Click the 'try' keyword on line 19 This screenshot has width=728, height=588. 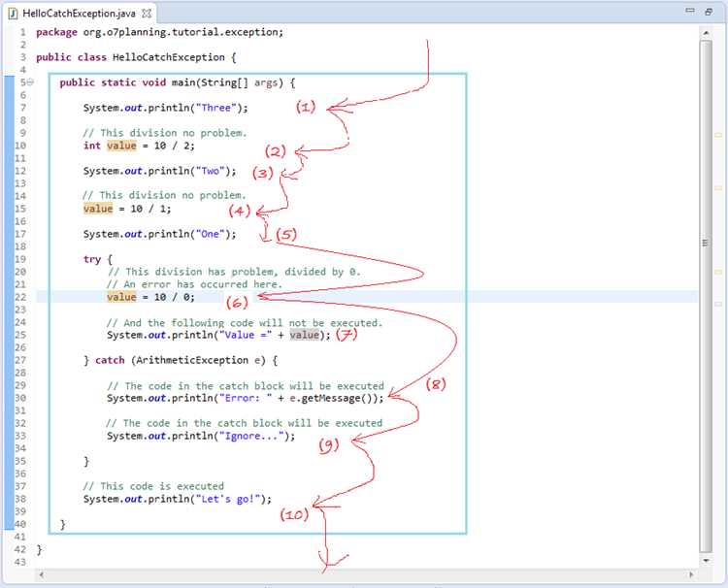tap(92, 259)
